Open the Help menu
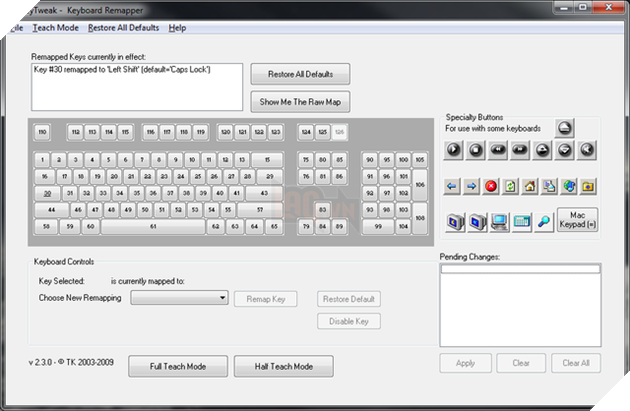This screenshot has height=411, width=630. (177, 28)
